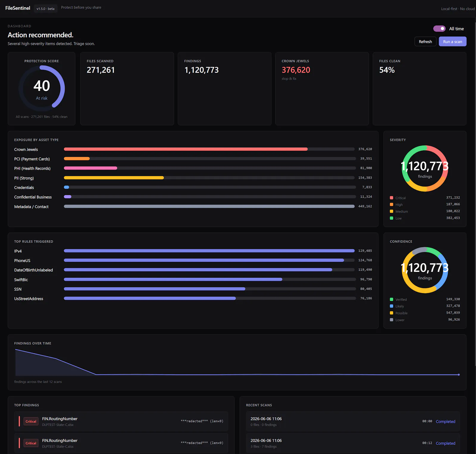Open the 2026-06-06 11:06 scan with 3 files
This screenshot has width=476, height=454.
(353, 443)
